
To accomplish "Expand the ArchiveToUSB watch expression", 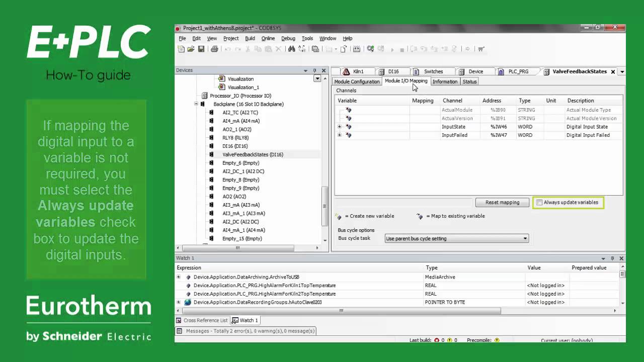I will tap(178, 277).
